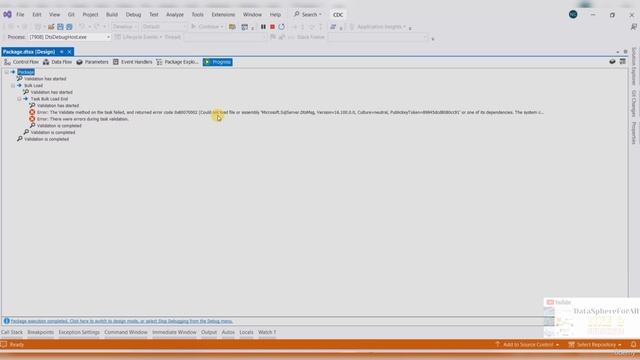Click the Thread input field in debug toolbar

point(224,37)
